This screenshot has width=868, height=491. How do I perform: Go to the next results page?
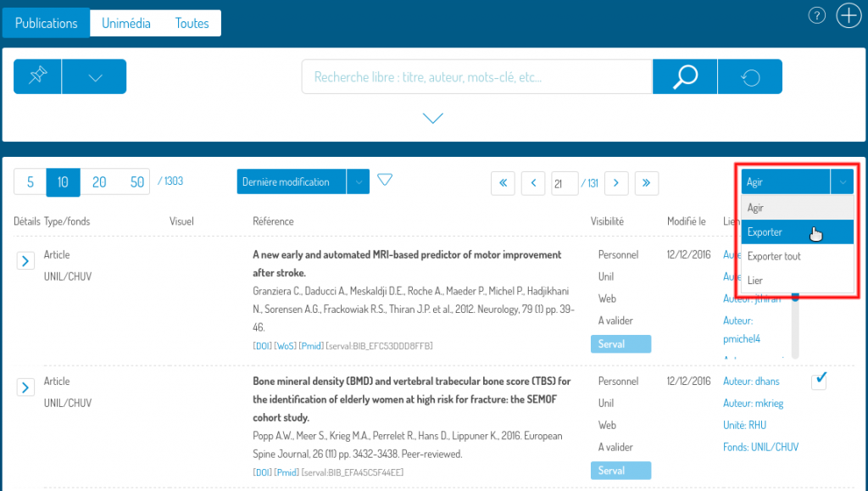(616, 182)
